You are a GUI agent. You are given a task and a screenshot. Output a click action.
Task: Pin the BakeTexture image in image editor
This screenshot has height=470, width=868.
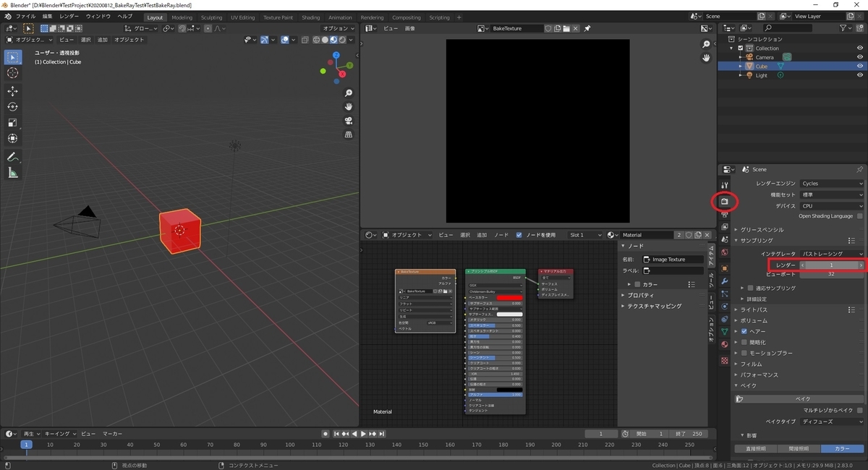587,28
